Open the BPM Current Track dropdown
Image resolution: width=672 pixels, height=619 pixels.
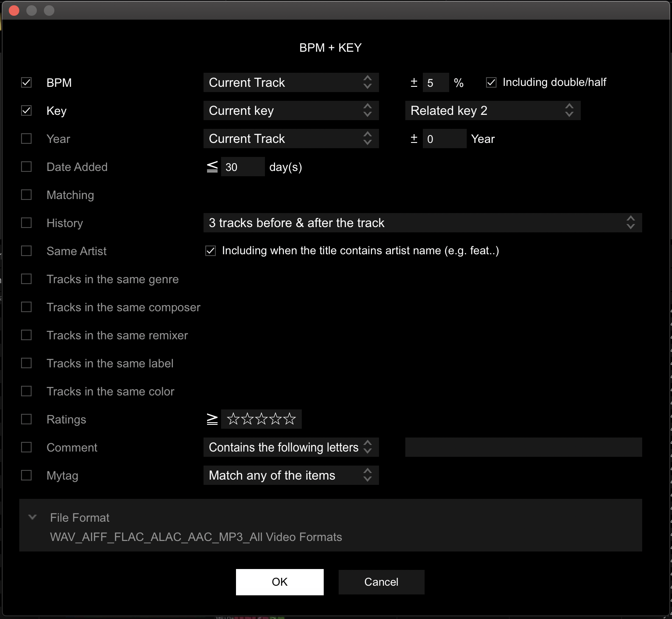tap(290, 82)
